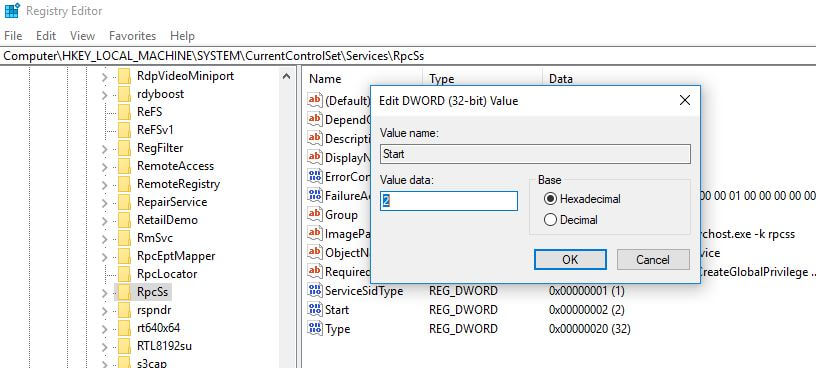Select the rspndr folder icon
The height and width of the screenshot is (368, 816).
124,310
